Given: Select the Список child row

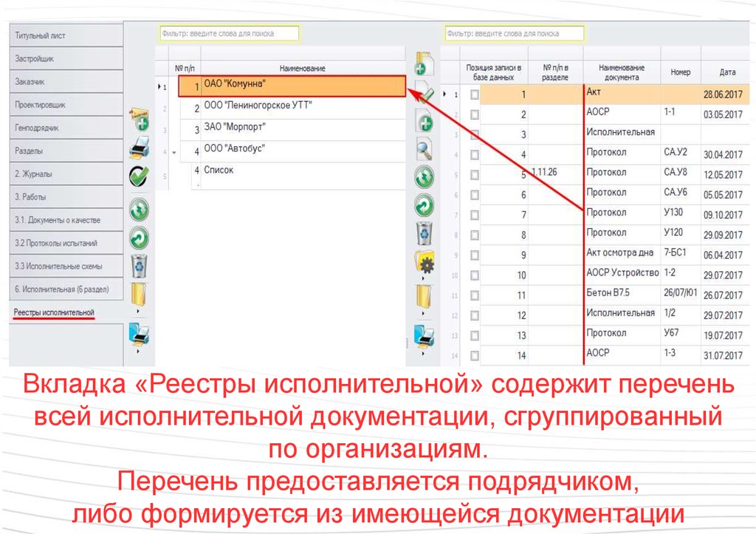Looking at the screenshot, I should pyautogui.click(x=298, y=175).
